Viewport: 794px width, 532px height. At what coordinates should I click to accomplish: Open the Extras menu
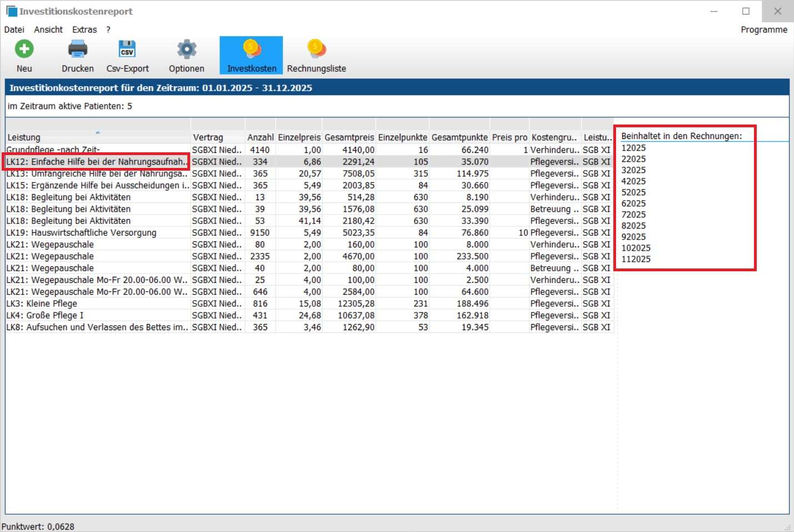click(x=85, y=29)
